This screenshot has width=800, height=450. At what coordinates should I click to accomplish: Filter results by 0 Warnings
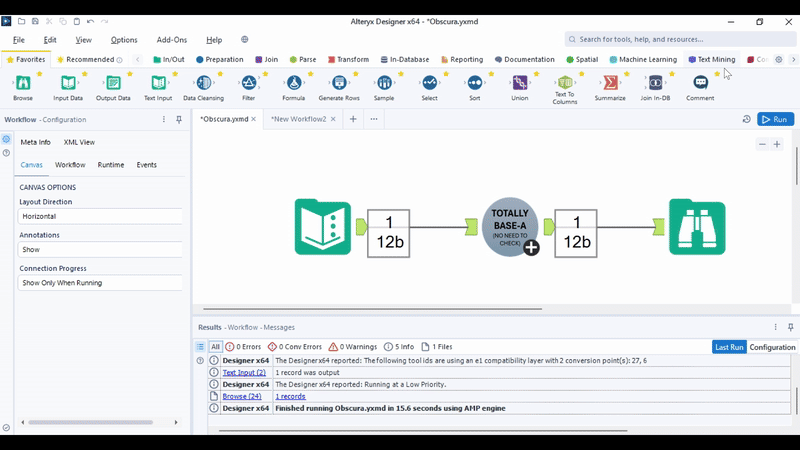[353, 347]
